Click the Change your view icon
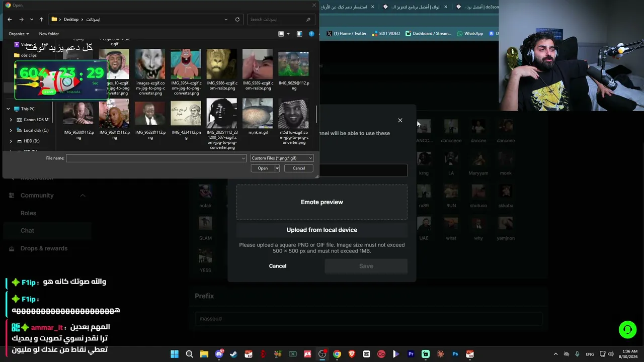The width and height of the screenshot is (644, 362). click(281, 34)
